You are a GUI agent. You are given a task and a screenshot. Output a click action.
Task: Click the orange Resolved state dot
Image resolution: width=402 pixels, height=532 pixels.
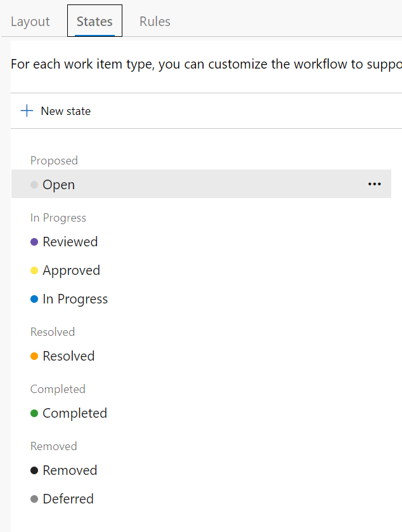click(34, 356)
